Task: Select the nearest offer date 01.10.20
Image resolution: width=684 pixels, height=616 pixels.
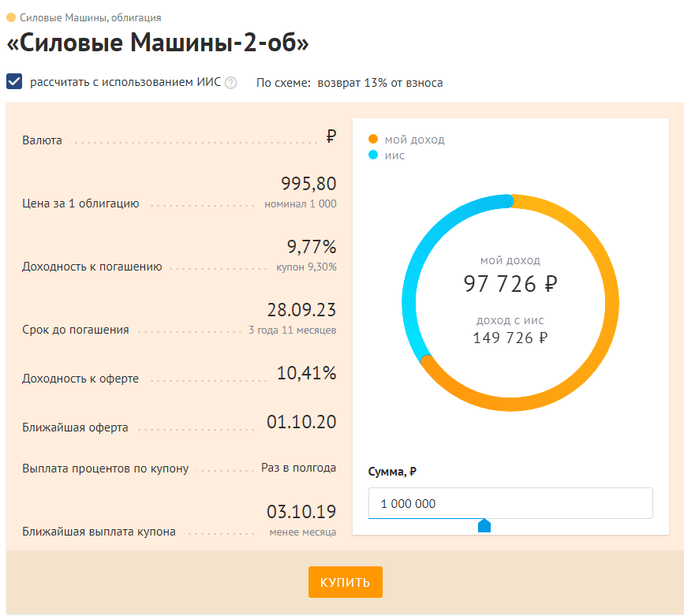Action: tap(301, 422)
